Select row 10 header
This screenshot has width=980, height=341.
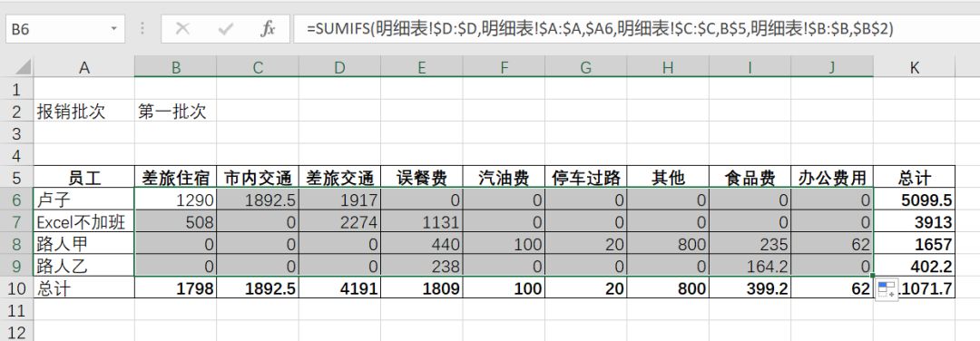coord(17,287)
